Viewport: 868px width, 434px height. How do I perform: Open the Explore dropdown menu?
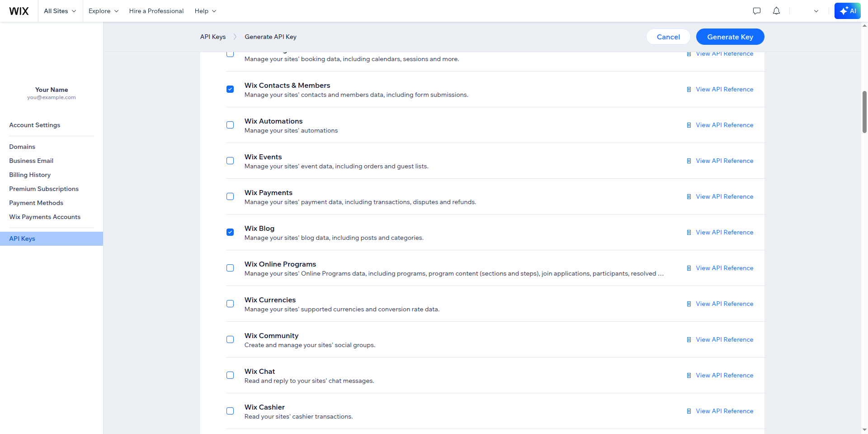point(104,11)
